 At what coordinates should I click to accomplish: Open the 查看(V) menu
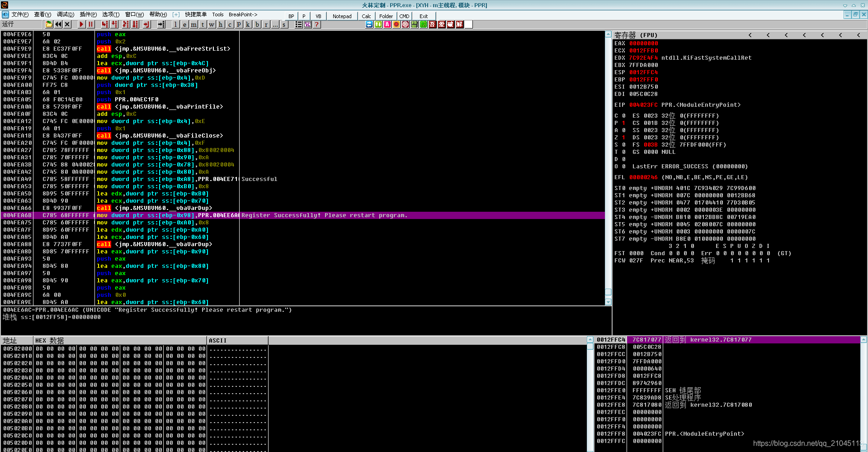pyautogui.click(x=43, y=14)
